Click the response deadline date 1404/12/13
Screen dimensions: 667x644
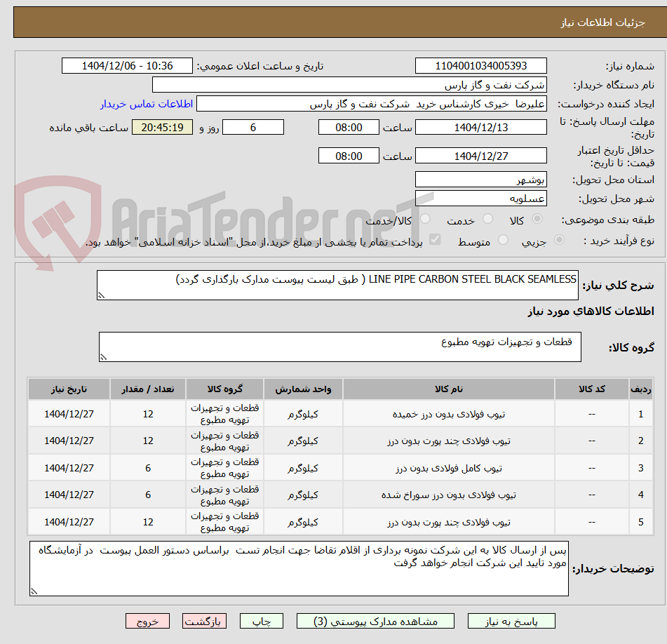coord(480,127)
